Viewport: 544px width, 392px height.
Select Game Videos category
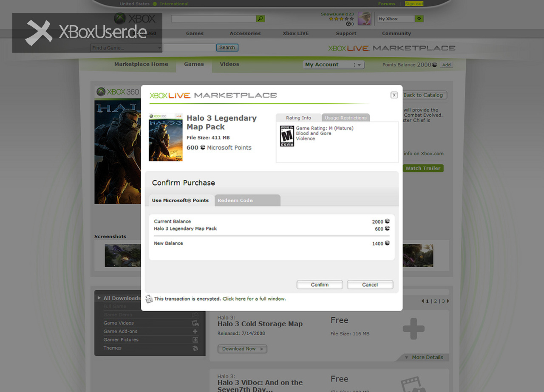point(119,323)
